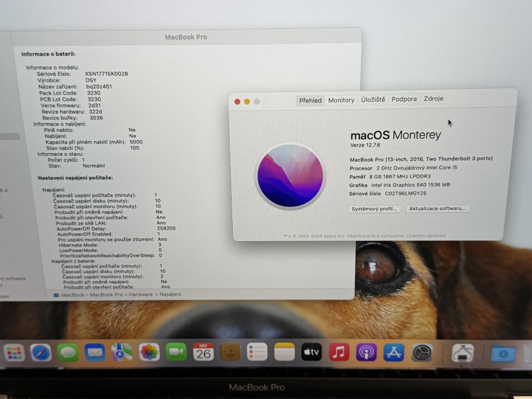Click Napájení in the path bar
Image resolution: width=532 pixels, height=399 pixels.
[170, 294]
